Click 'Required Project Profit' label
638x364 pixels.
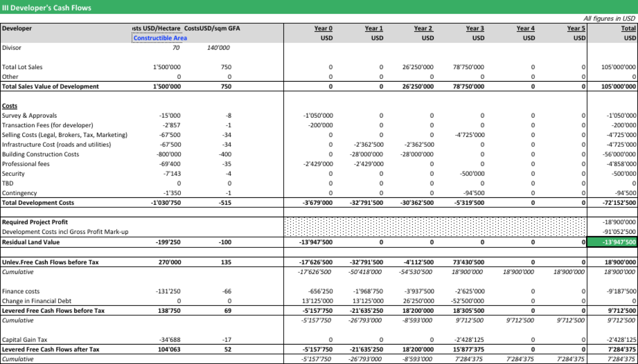point(35,222)
